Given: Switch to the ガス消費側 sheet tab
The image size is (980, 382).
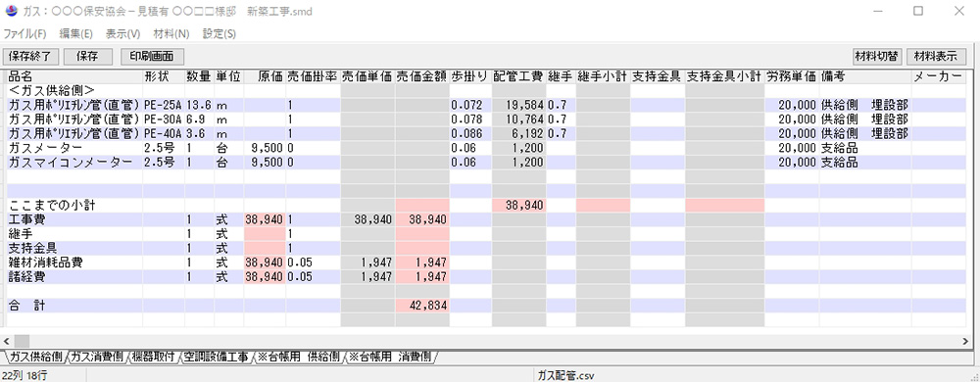Looking at the screenshot, I should [96, 358].
